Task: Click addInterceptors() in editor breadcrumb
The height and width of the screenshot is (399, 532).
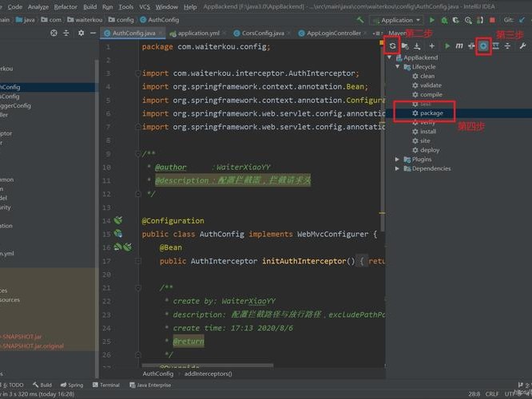Action: tap(208, 373)
